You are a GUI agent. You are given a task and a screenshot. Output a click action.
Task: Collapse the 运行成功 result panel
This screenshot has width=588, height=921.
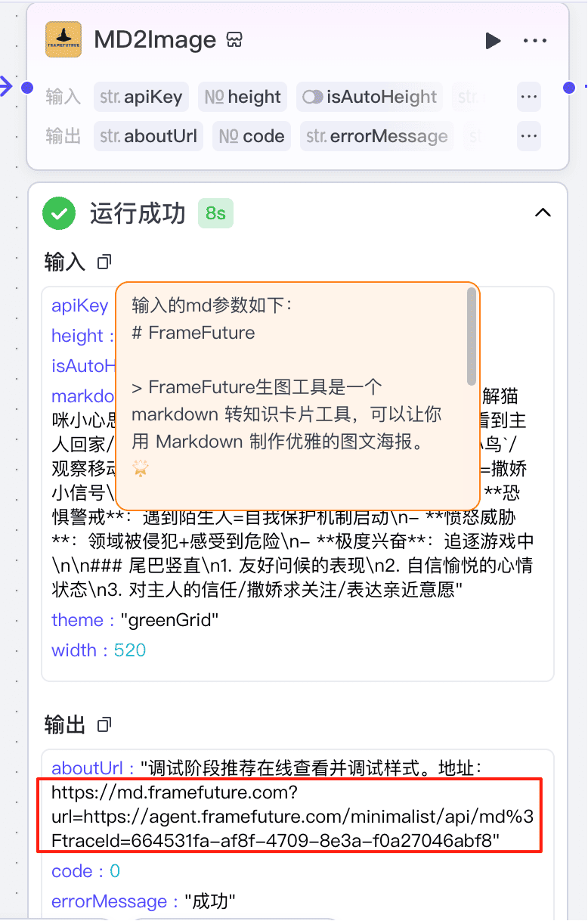(543, 212)
